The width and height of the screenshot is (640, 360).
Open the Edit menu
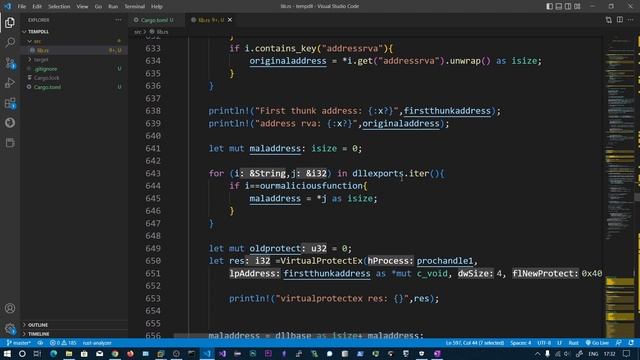pyautogui.click(x=37, y=7)
